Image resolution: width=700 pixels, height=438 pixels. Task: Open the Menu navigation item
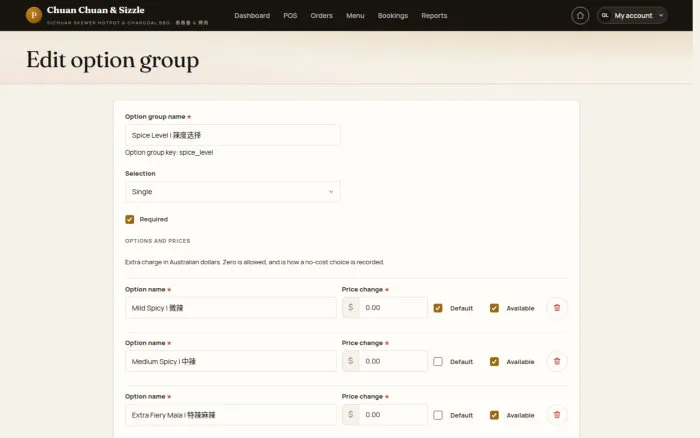click(355, 16)
